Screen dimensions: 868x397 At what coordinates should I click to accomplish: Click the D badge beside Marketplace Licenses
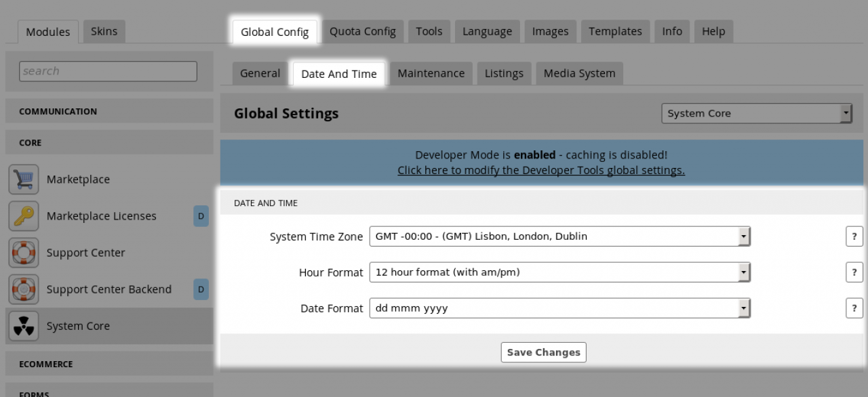pyautogui.click(x=201, y=216)
